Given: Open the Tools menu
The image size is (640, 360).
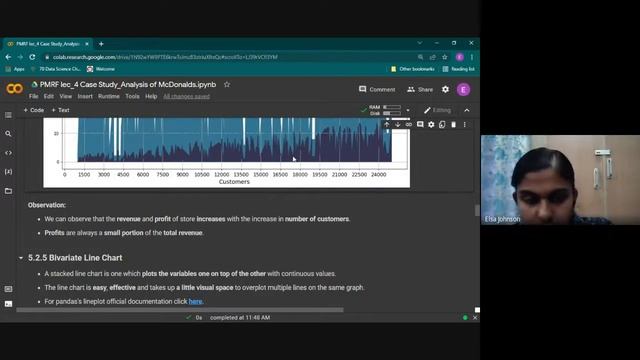Looking at the screenshot, I should (x=132, y=96).
